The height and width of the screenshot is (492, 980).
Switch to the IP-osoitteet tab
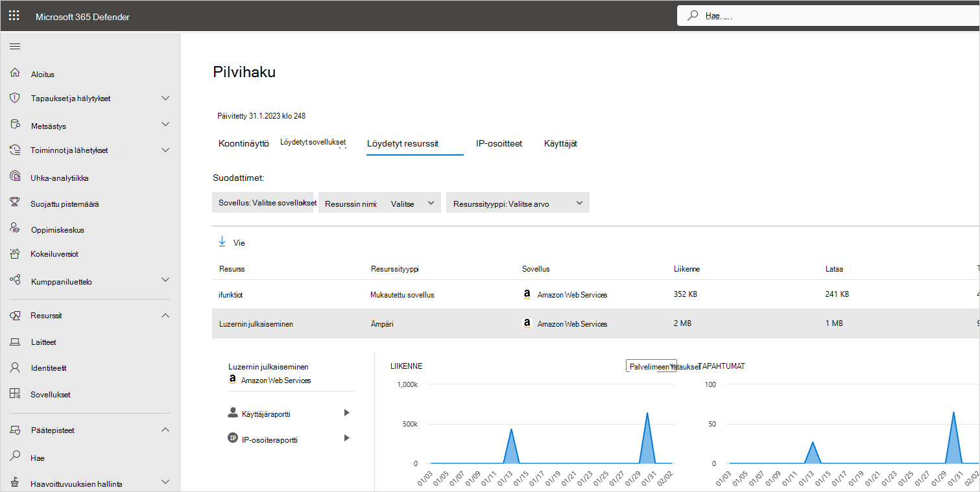499,143
